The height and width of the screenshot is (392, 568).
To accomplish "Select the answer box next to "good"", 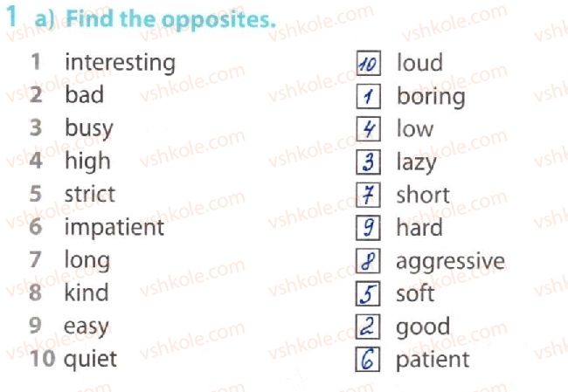I will tap(369, 327).
